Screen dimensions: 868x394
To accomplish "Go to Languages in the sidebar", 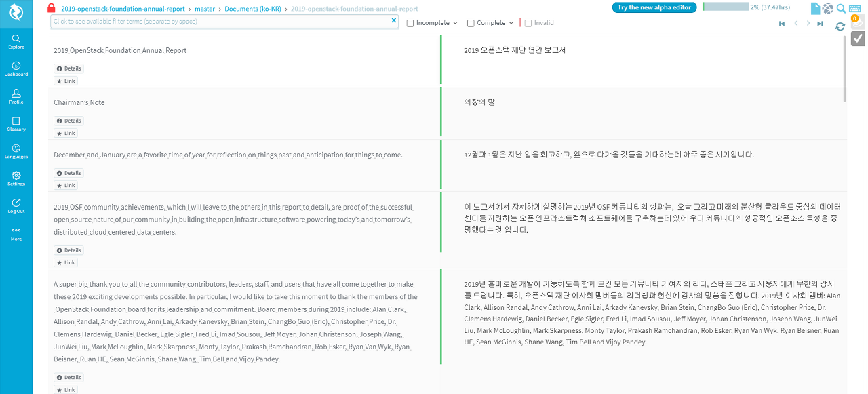I will (x=16, y=151).
